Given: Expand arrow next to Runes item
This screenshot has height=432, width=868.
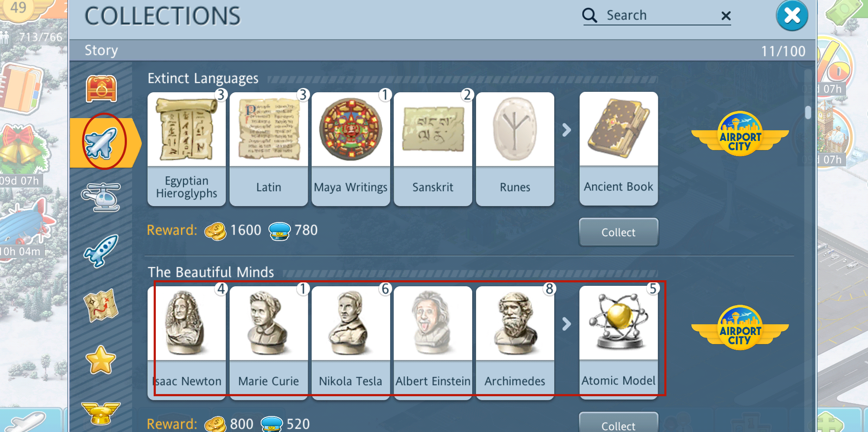Looking at the screenshot, I should click(567, 130).
